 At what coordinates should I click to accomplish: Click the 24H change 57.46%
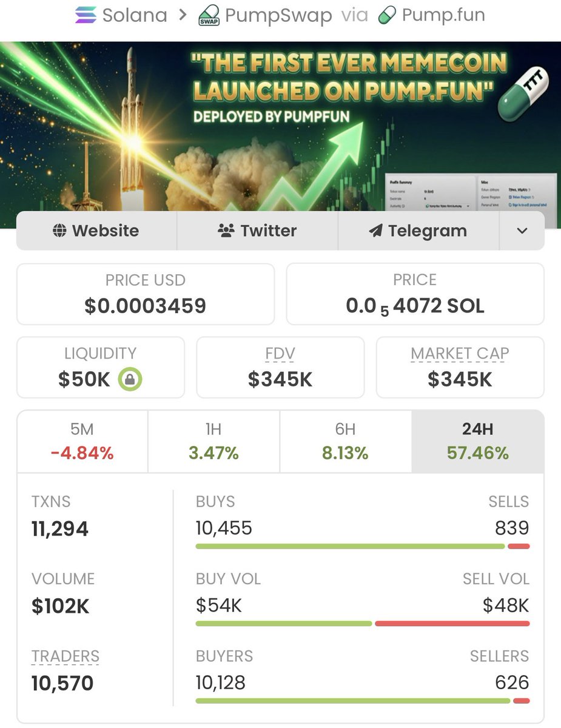point(478,453)
